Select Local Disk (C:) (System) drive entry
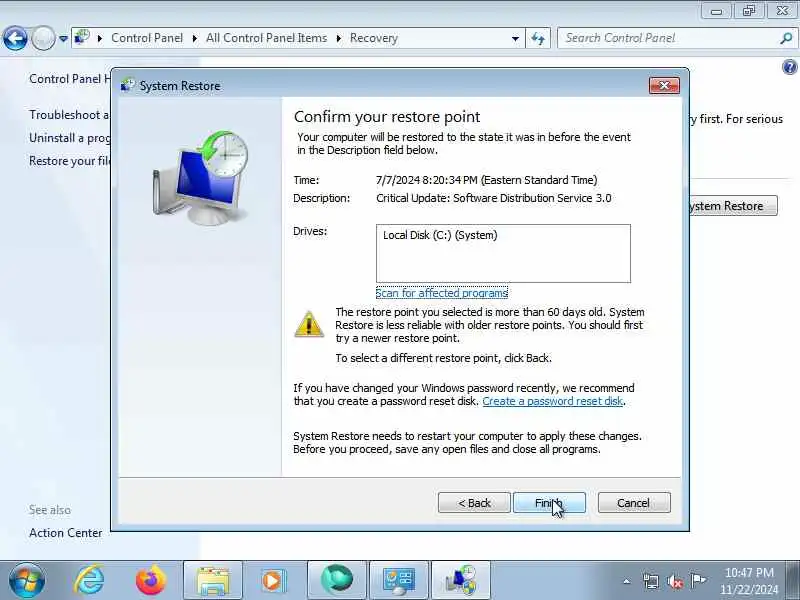800x600 pixels. click(440, 235)
